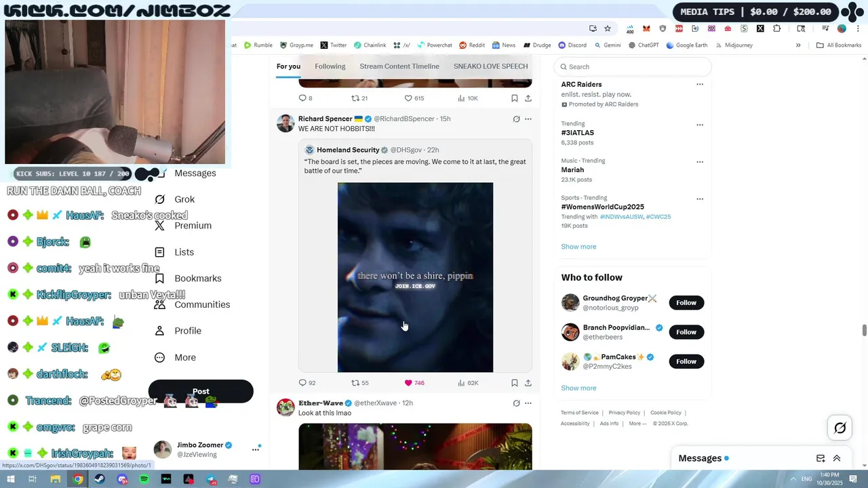The height and width of the screenshot is (488, 868).
Task: Open Terms of Service link
Action: [x=580, y=413]
